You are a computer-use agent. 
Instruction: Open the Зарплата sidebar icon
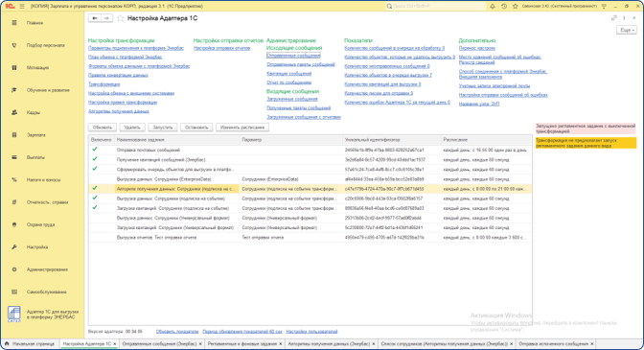(x=14, y=135)
